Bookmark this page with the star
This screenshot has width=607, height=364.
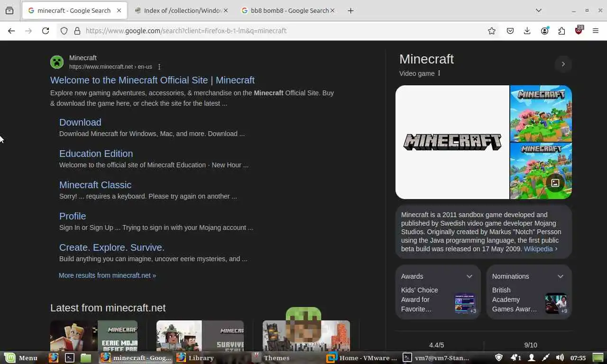(492, 31)
